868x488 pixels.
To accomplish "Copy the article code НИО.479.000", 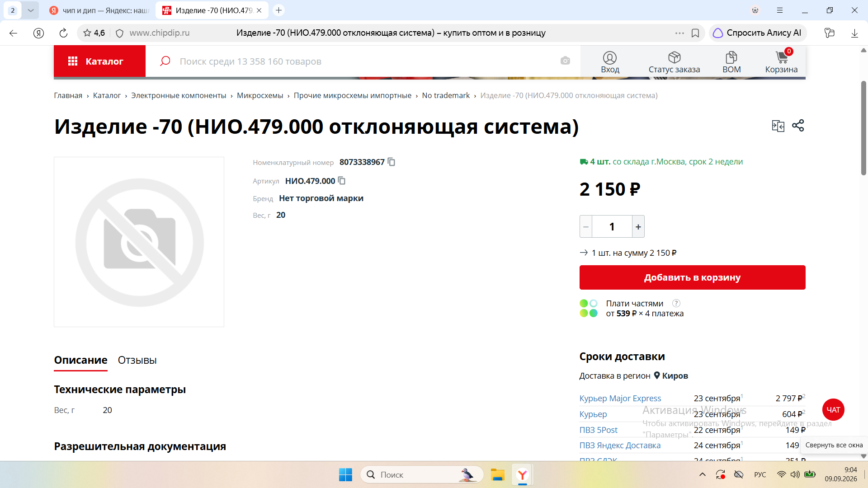I will click(342, 181).
